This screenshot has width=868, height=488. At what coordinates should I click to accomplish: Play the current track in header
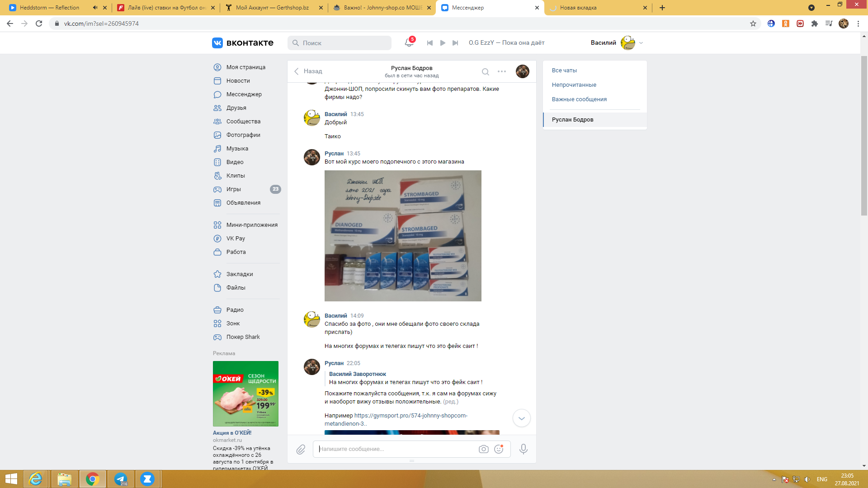click(x=443, y=43)
